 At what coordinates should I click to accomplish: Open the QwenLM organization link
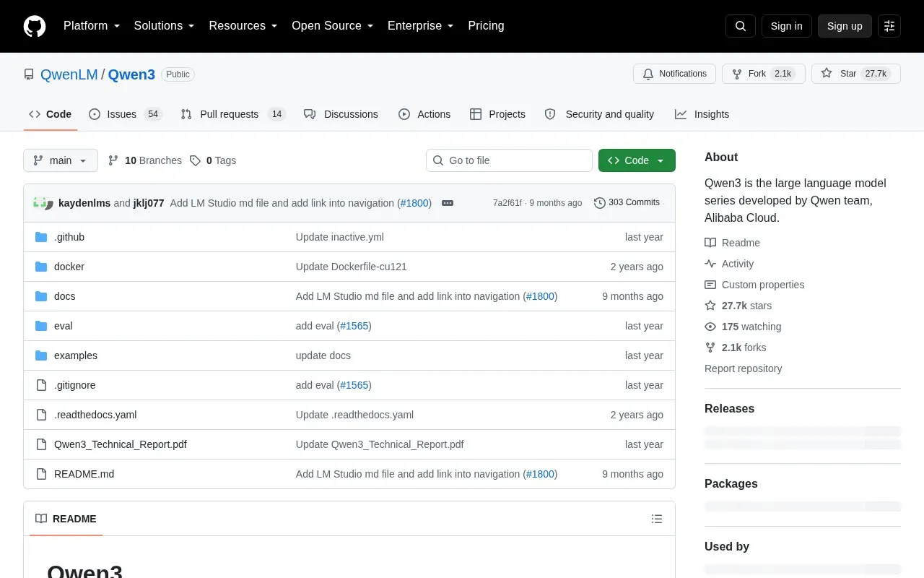[x=69, y=74]
